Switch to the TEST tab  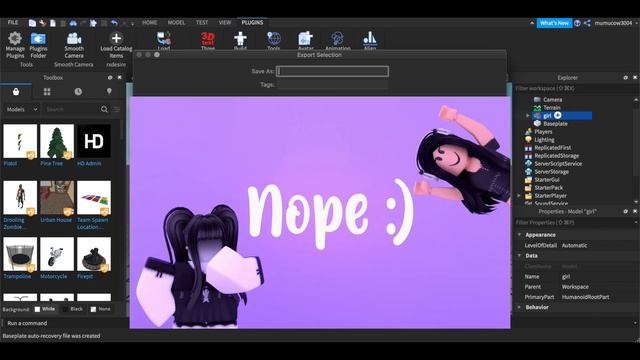[202, 22]
